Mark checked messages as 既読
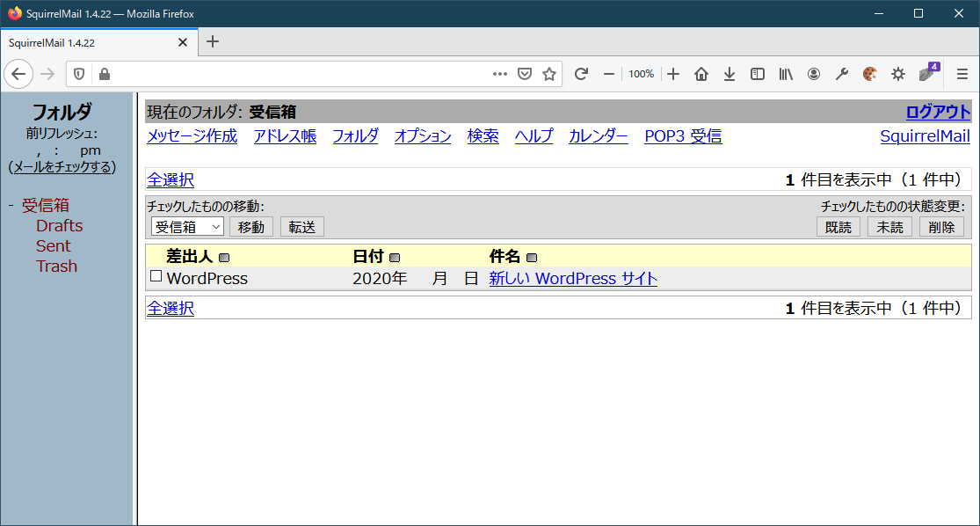980x526 pixels. tap(838, 227)
